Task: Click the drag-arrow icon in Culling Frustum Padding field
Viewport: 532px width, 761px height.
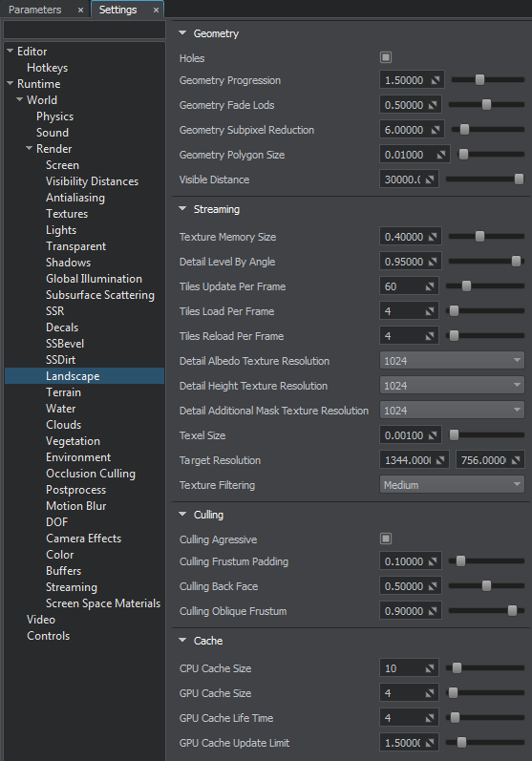Action: (433, 561)
